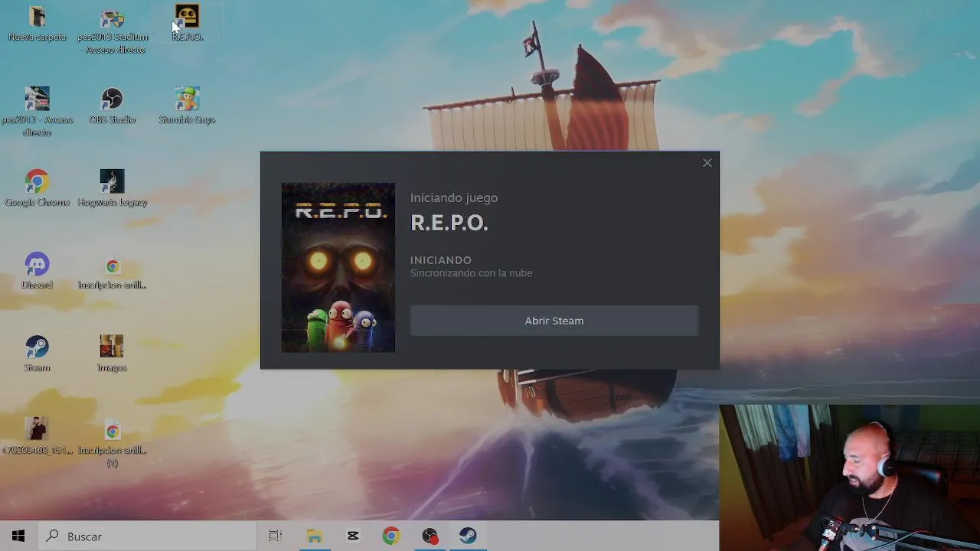This screenshot has width=980, height=551.
Task: Open the Windows Start menu
Action: pyautogui.click(x=18, y=536)
